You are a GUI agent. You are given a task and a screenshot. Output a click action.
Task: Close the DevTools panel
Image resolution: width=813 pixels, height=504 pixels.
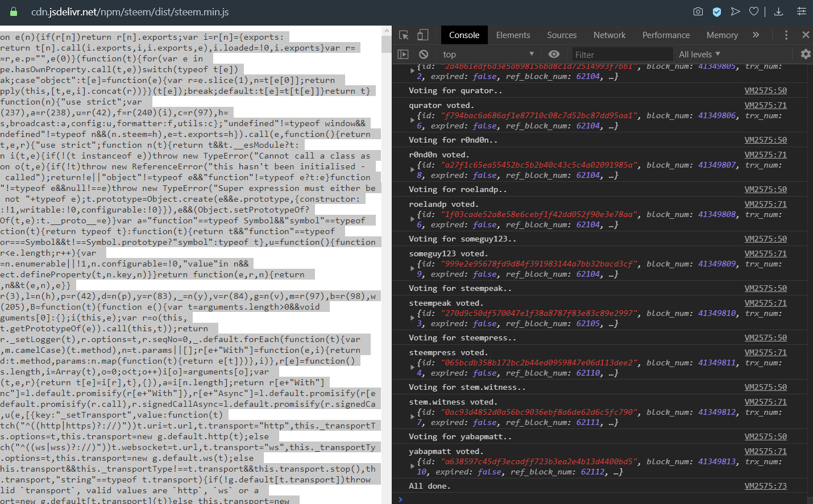pyautogui.click(x=806, y=35)
